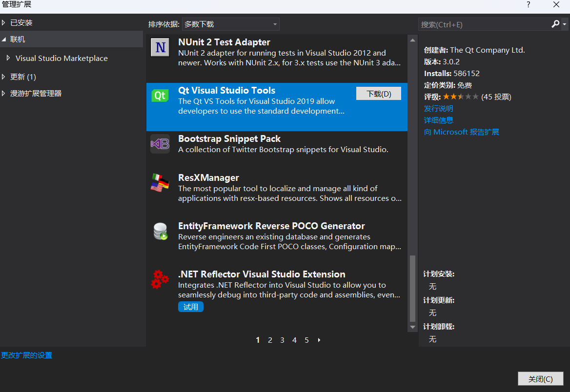Image resolution: width=570 pixels, height=392 pixels.
Task: Click the NUnit 2 Test Adapter icon
Action: coord(160,47)
